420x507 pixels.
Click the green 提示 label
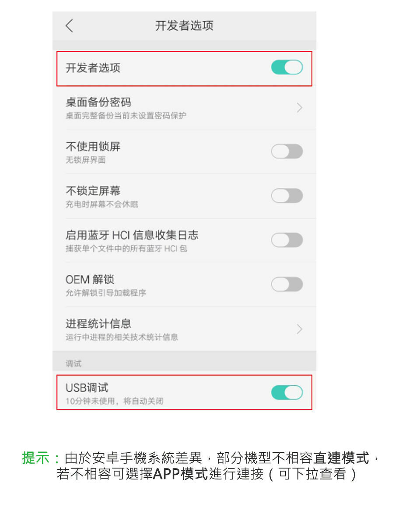click(x=36, y=458)
